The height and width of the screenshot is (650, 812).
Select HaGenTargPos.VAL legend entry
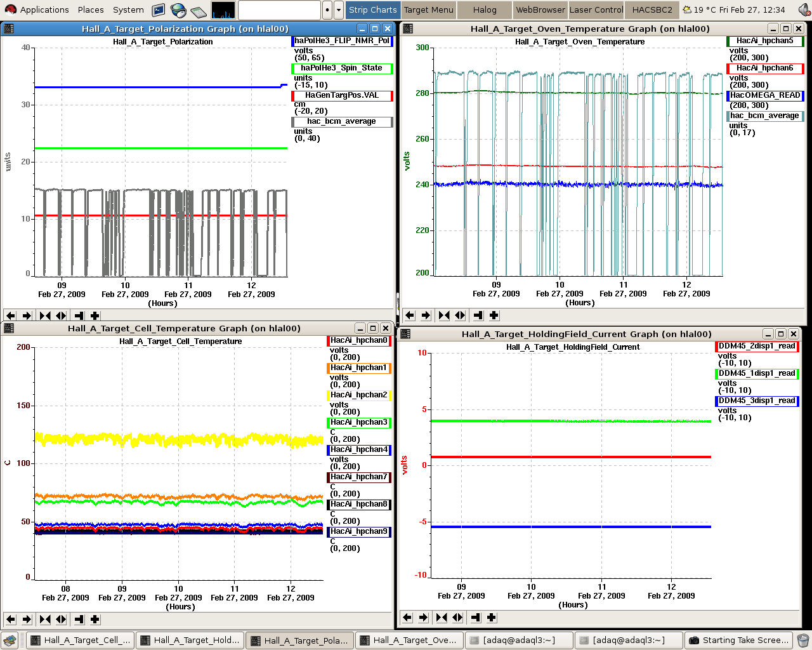[342, 95]
